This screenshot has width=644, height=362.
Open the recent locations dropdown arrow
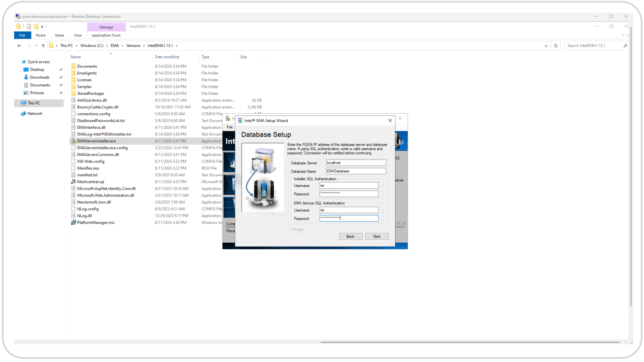[36, 46]
